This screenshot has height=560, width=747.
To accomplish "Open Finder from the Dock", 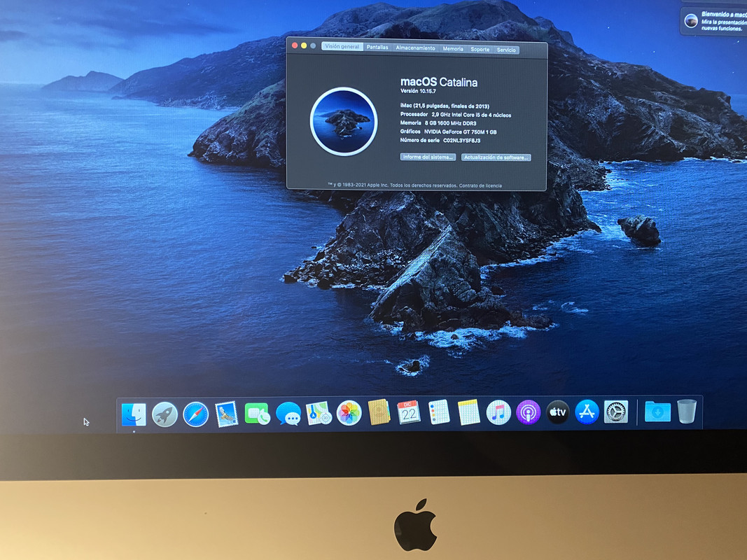I will [134, 414].
